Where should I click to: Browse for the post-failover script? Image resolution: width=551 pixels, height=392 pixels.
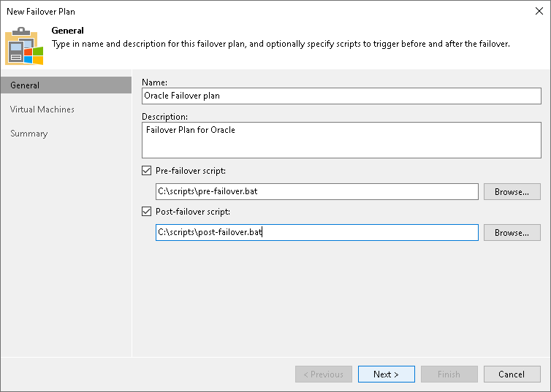512,232
